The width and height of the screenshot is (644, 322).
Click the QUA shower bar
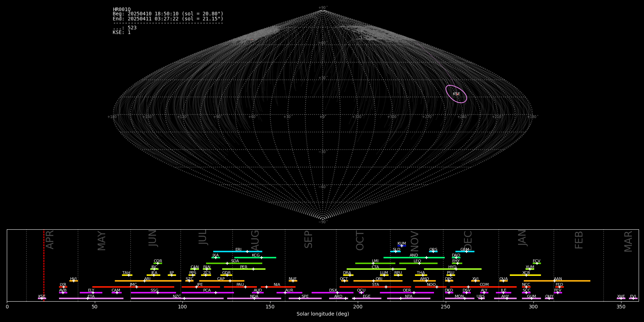[503, 281]
